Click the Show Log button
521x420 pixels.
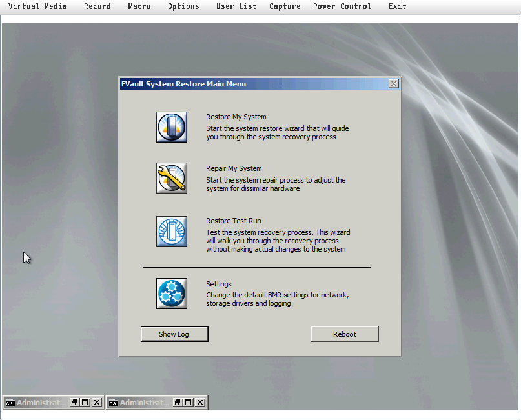174,334
